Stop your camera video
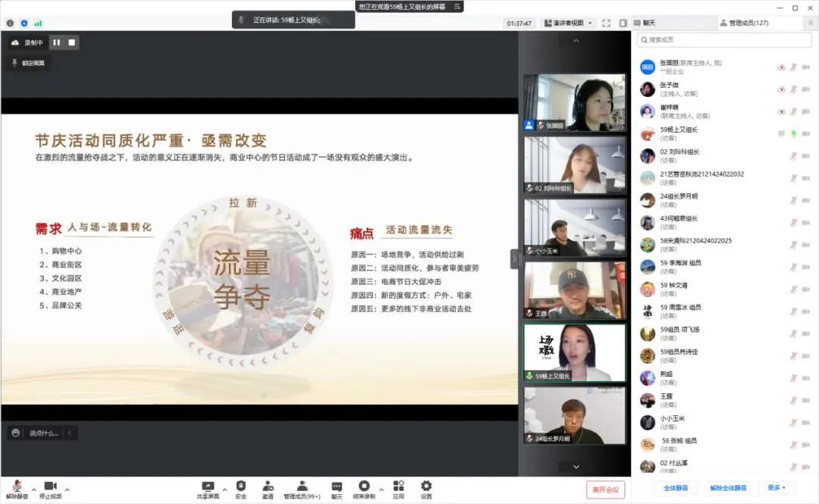This screenshot has width=819, height=504. tap(50, 487)
